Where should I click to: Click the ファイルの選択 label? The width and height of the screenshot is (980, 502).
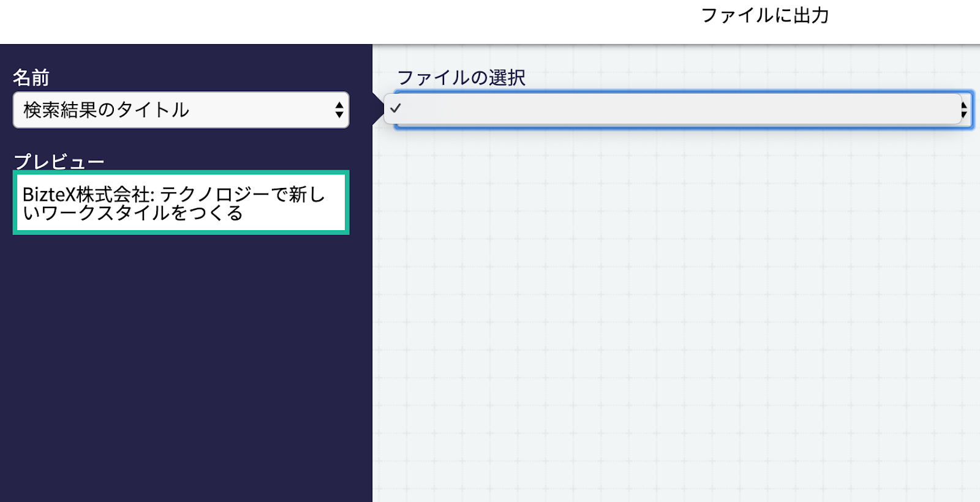[461, 78]
